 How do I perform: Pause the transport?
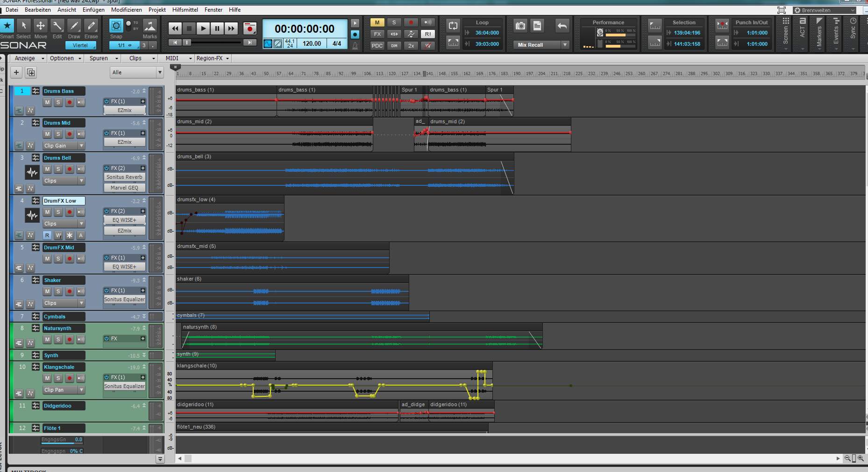[217, 28]
